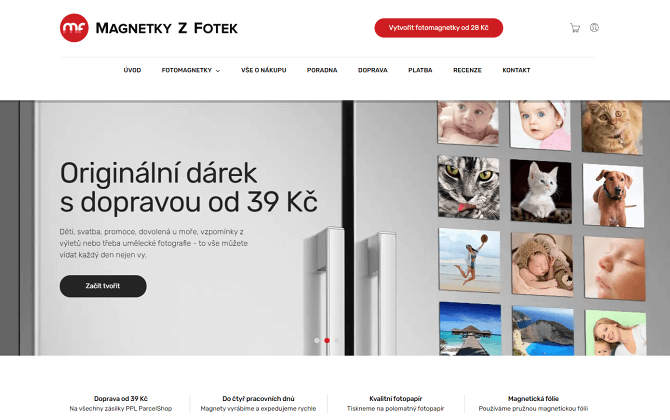670x420 pixels.
Task: Click the grey tabby cat magnet photo
Action: tap(468, 188)
